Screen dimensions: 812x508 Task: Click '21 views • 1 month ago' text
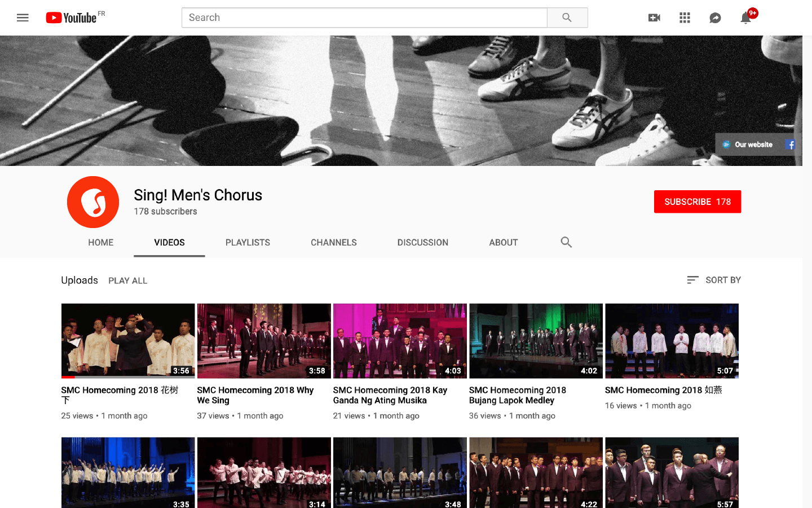point(376,416)
